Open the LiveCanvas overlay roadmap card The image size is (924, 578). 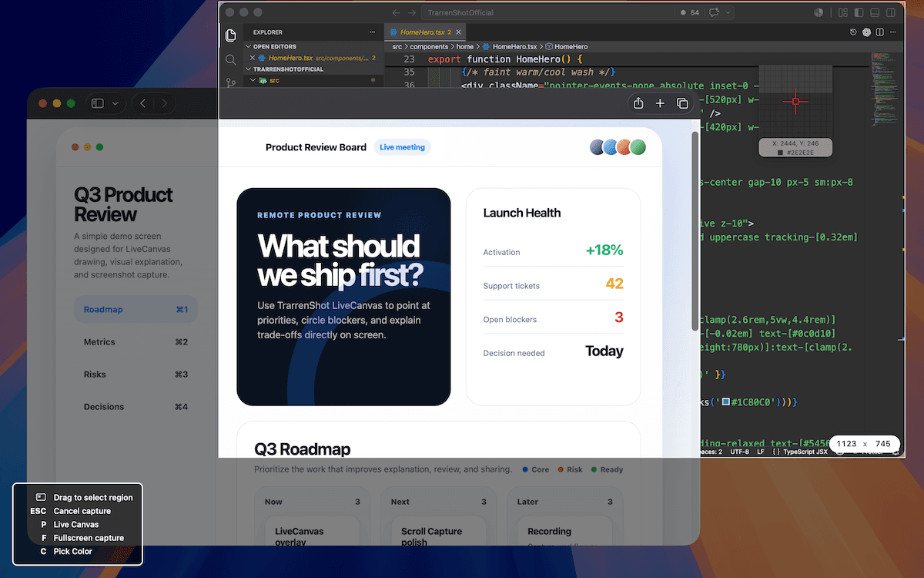tap(312, 532)
